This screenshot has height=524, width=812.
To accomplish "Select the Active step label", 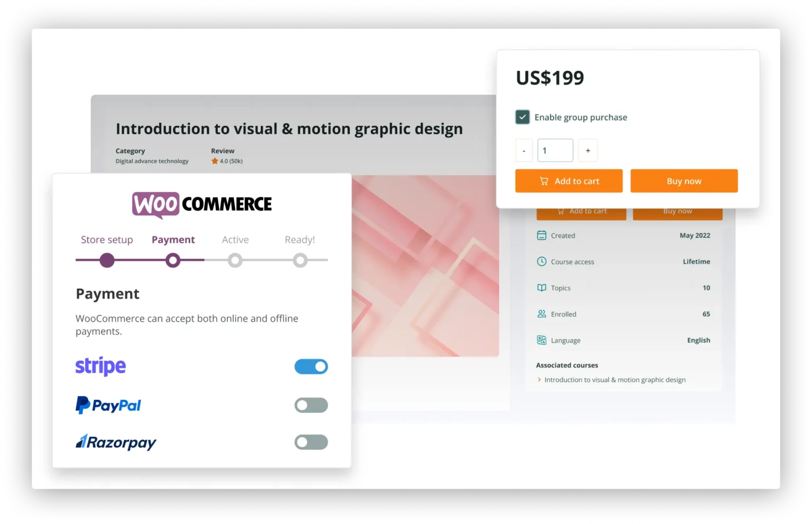I will coord(235,240).
